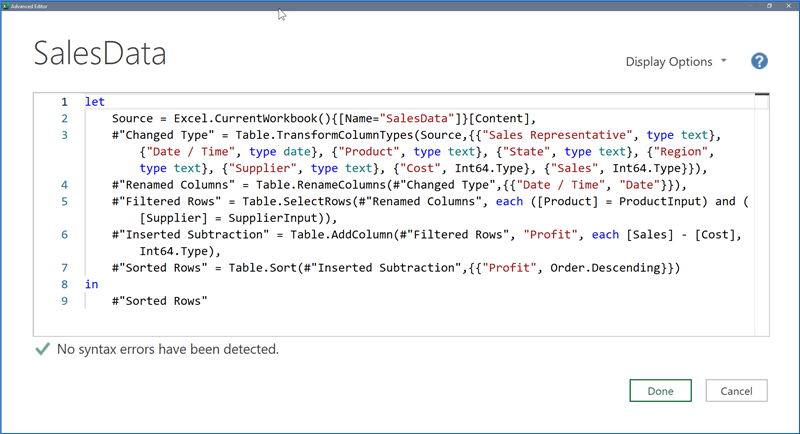Click the green syntax check mark icon
The height and width of the screenshot is (434, 800).
(42, 349)
